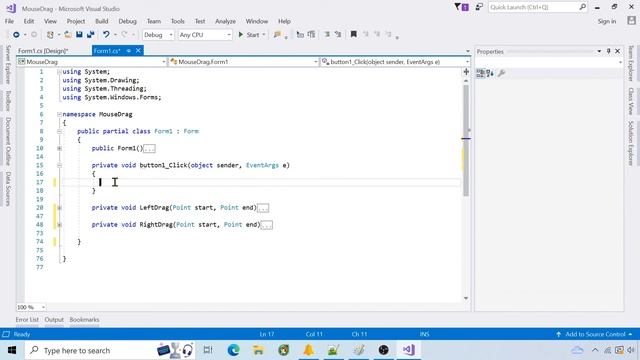Open the Debug menu

(127, 21)
